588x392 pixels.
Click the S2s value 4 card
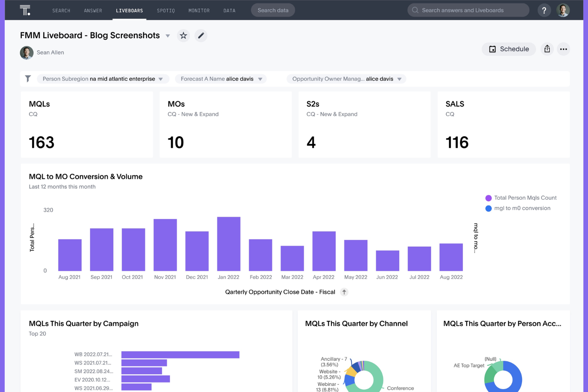click(x=364, y=125)
